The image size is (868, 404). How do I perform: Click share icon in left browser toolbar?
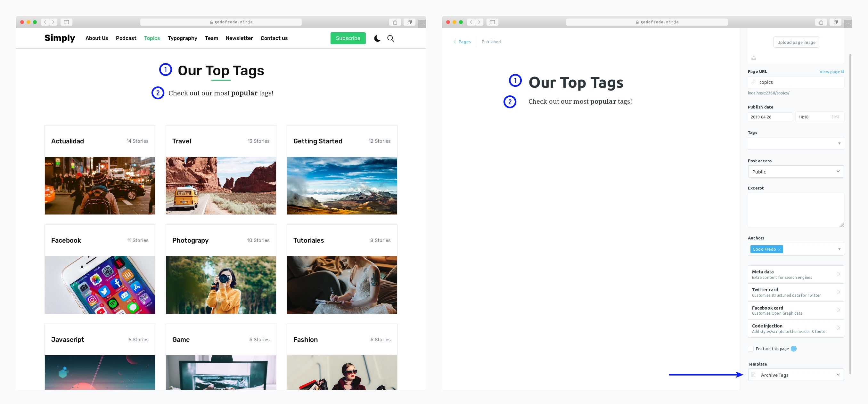(x=395, y=22)
